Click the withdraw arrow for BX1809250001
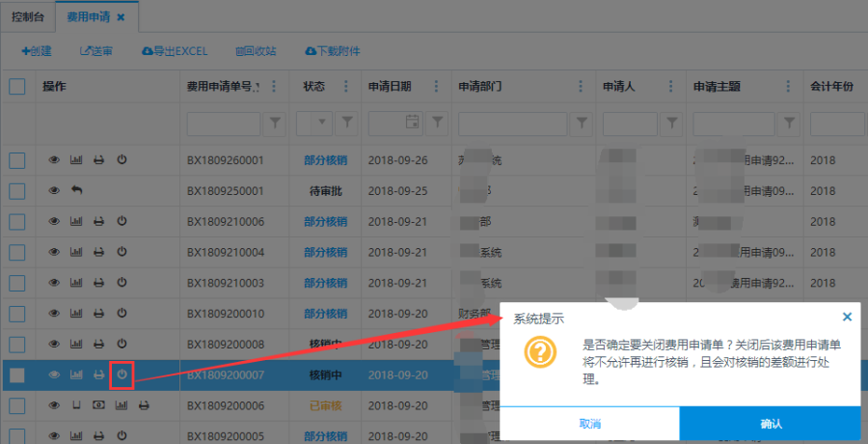Viewport: 868px width, 444px height. click(x=76, y=190)
